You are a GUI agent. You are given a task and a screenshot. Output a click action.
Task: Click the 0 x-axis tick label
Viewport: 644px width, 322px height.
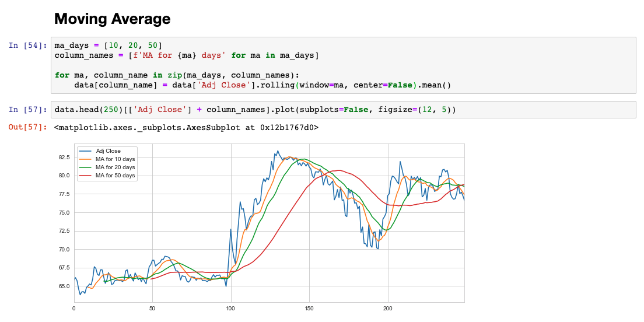click(x=74, y=308)
